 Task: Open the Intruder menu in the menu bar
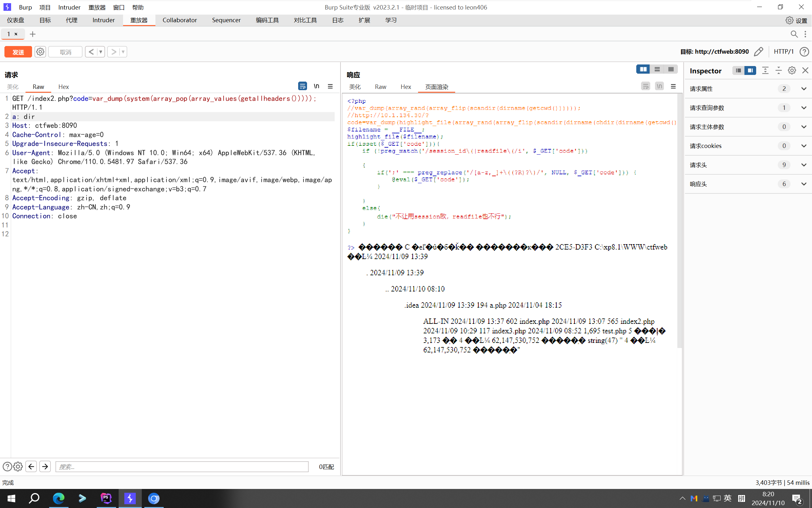69,7
